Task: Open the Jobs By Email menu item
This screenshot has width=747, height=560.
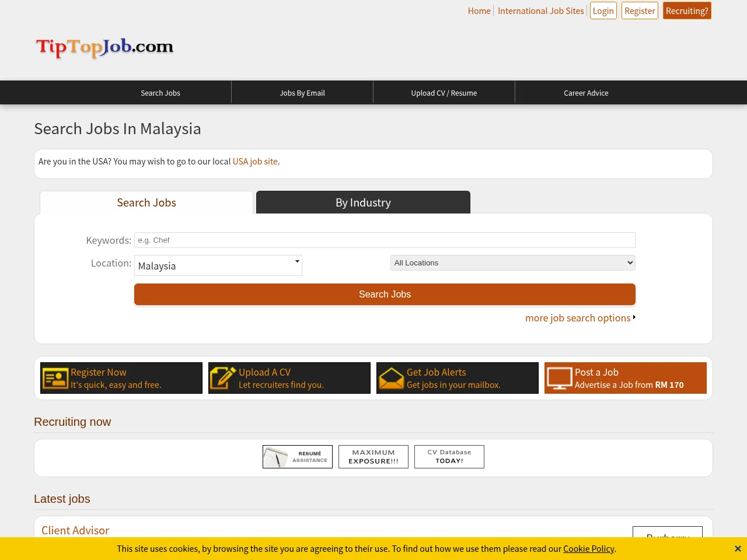Action: [302, 93]
